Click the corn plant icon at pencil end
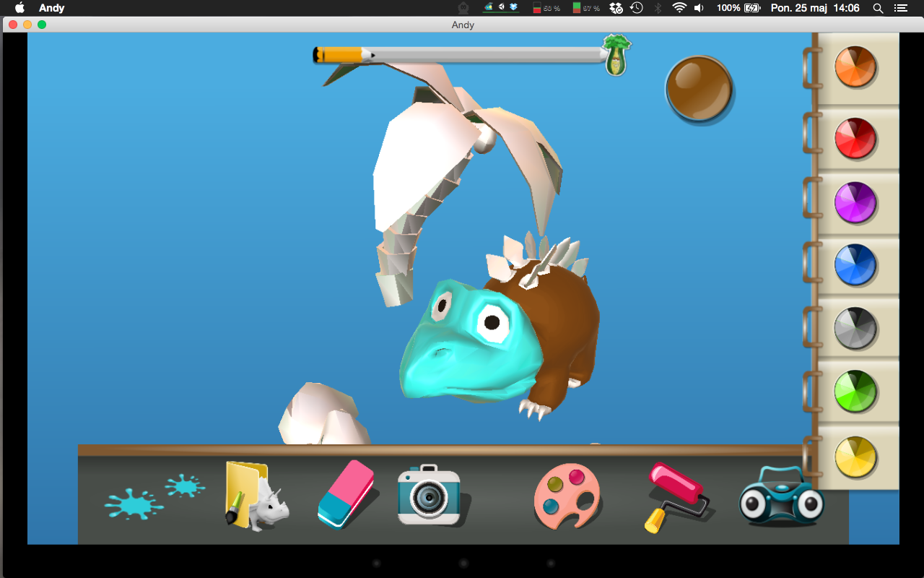924x578 pixels. pyautogui.click(x=616, y=55)
